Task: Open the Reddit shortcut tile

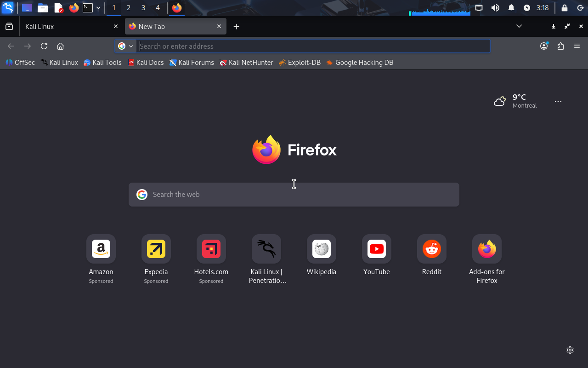Action: [x=432, y=249]
